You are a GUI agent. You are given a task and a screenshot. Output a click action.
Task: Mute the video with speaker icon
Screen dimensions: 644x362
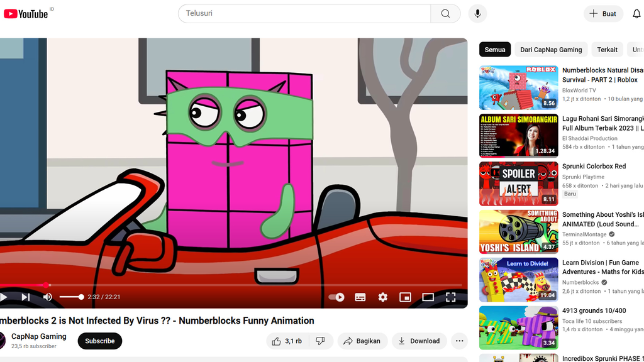pos(48,297)
